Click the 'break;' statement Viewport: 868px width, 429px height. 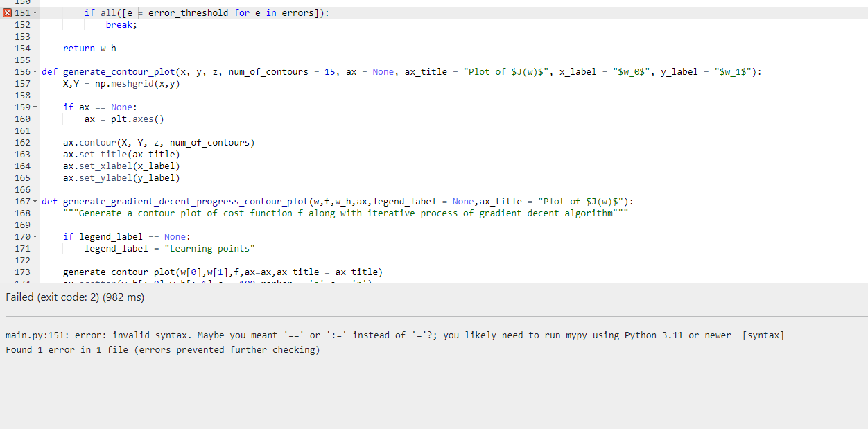click(x=121, y=25)
